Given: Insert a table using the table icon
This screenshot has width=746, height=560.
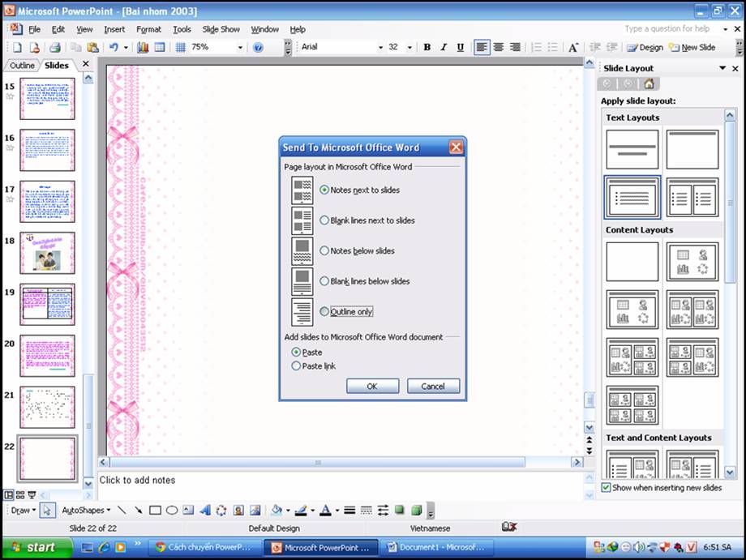Looking at the screenshot, I should tap(160, 48).
